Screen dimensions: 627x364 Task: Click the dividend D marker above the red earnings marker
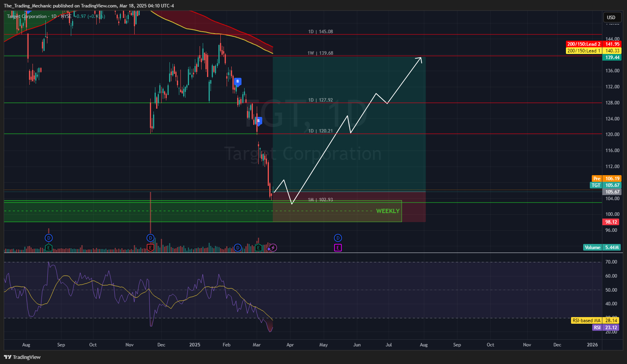(x=150, y=238)
